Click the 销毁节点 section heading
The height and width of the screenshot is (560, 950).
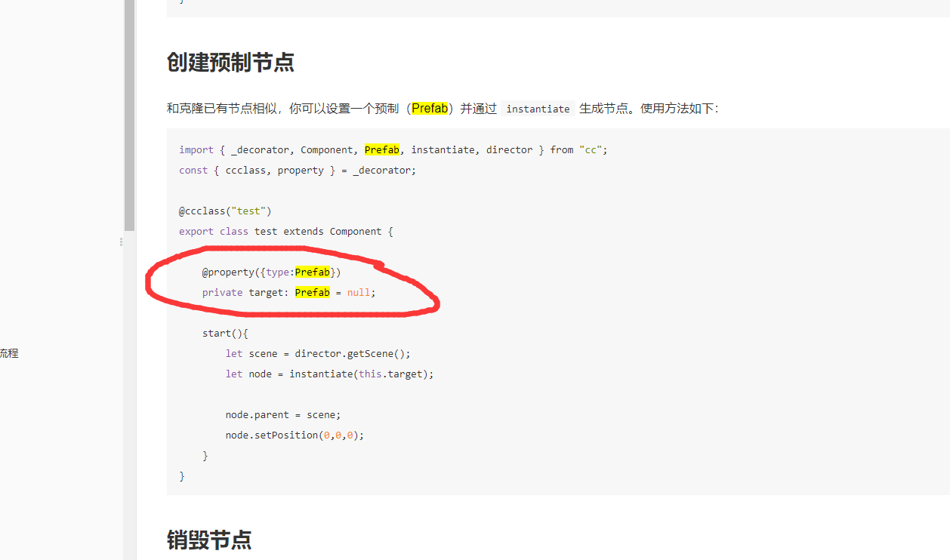pyautogui.click(x=209, y=540)
